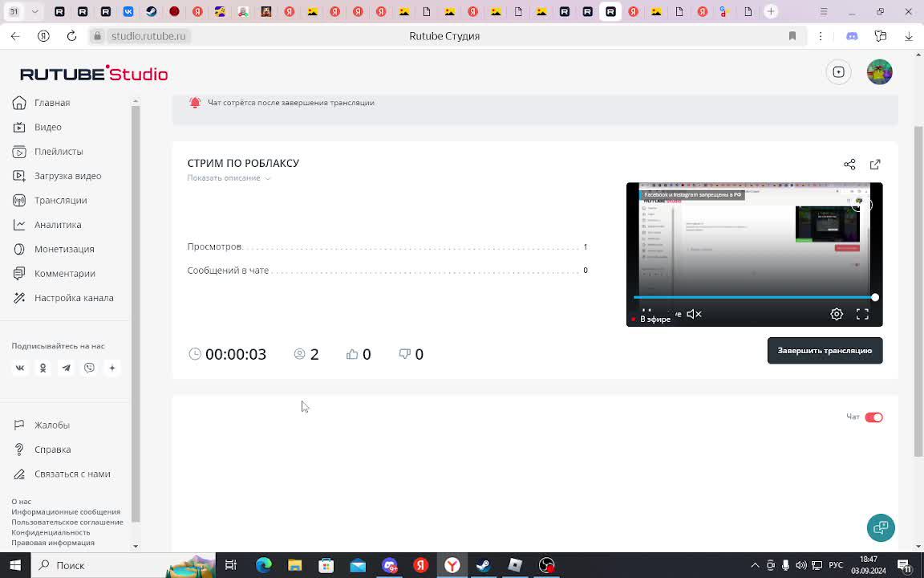Image resolution: width=924 pixels, height=578 pixels.
Task: Click the share icon of the stream
Action: 849,165
